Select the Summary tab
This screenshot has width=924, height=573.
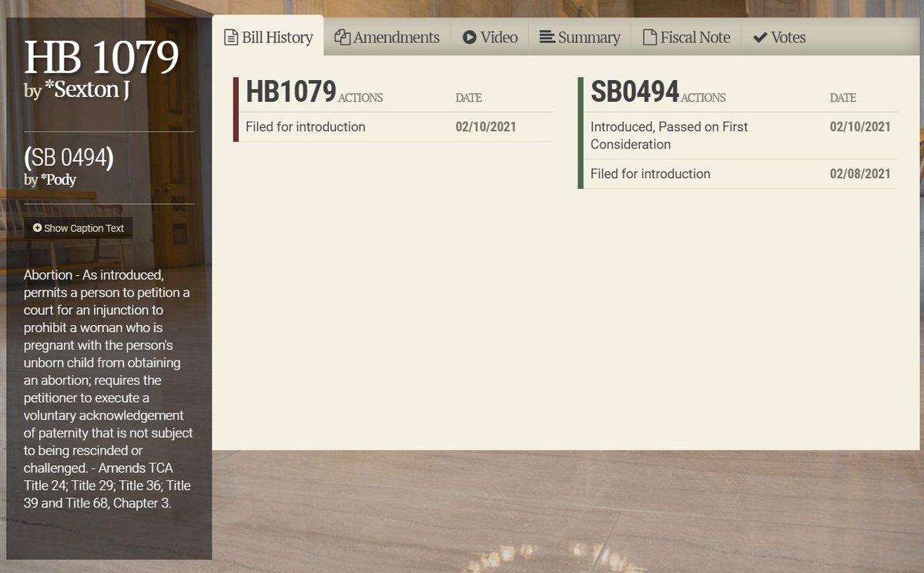click(580, 37)
